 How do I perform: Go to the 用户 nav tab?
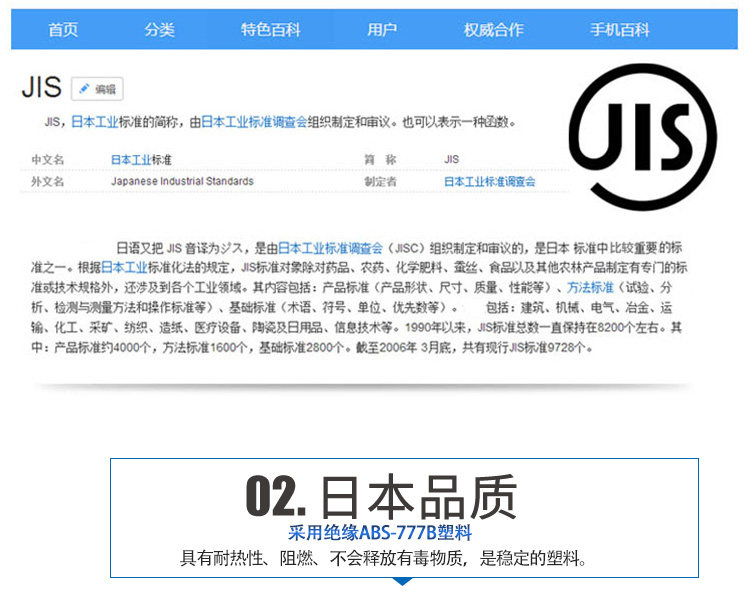pyautogui.click(x=382, y=30)
